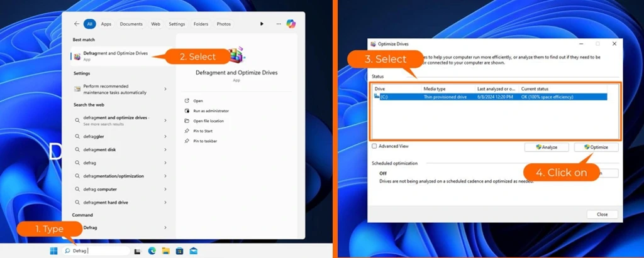Image resolution: width=644 pixels, height=258 pixels.
Task: Click OK (100% space efficiency) status cell
Action: [547, 97]
